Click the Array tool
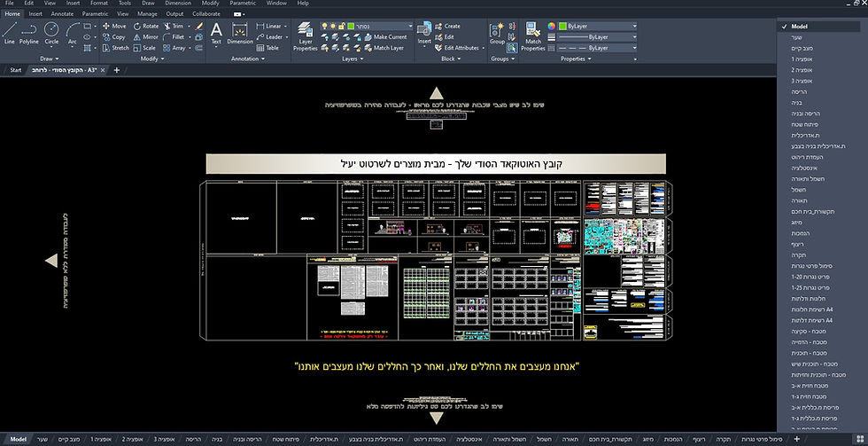868x446 pixels. (x=174, y=48)
